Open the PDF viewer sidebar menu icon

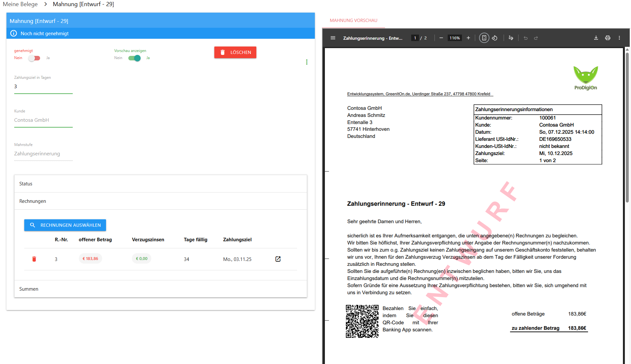[x=333, y=38]
